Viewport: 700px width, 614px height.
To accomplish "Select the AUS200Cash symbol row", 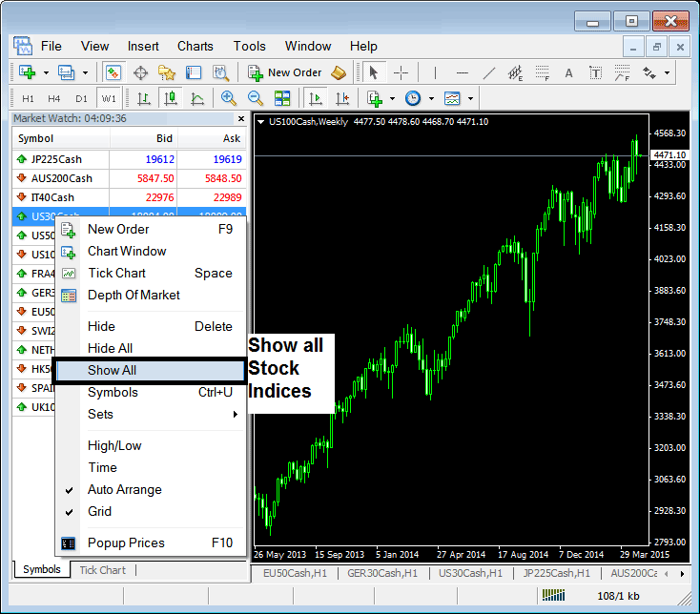I will (129, 178).
